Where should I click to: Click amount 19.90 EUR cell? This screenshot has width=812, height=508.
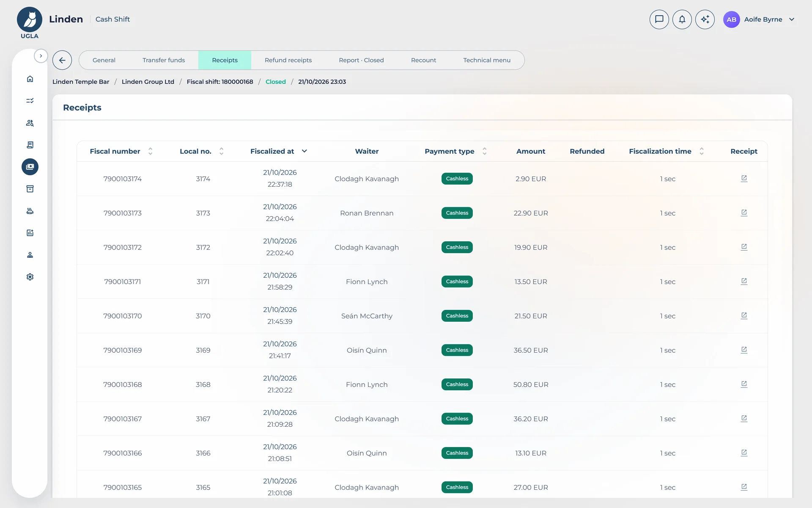click(x=531, y=247)
